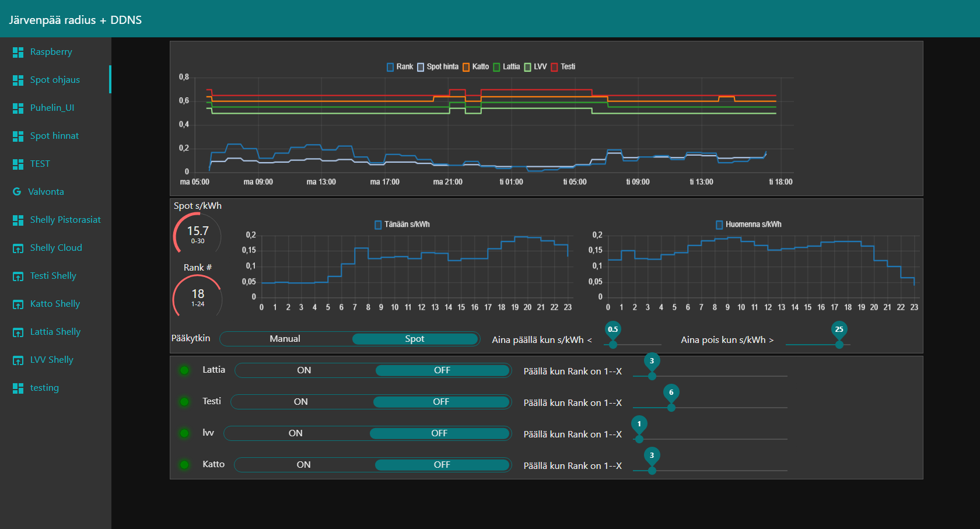
Task: Hide the Spot hinta series in legend
Action: click(438, 67)
